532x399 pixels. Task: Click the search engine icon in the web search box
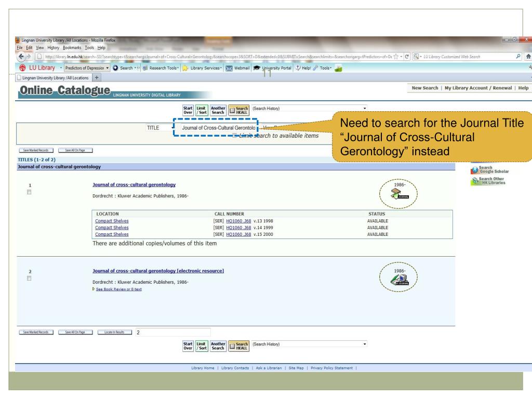(x=416, y=57)
